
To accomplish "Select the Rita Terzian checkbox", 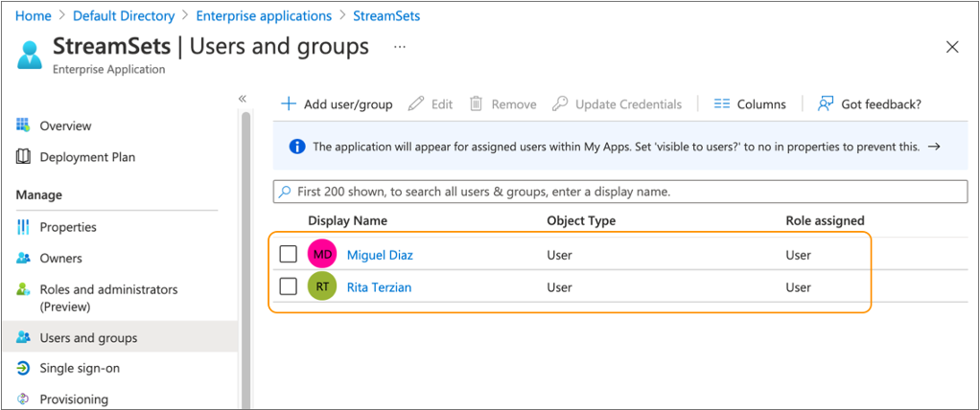I will (288, 287).
